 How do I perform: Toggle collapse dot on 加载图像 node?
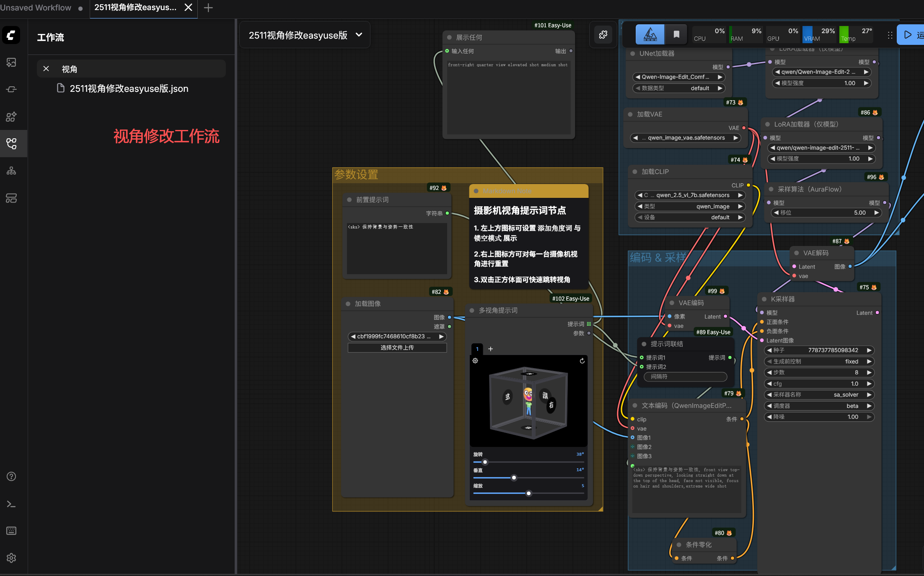click(348, 304)
